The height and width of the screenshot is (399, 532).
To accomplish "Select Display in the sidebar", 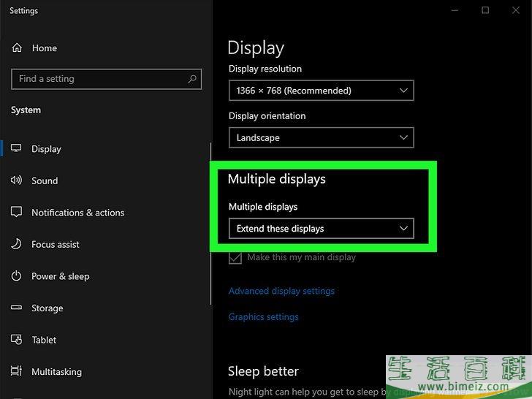I will (x=46, y=149).
